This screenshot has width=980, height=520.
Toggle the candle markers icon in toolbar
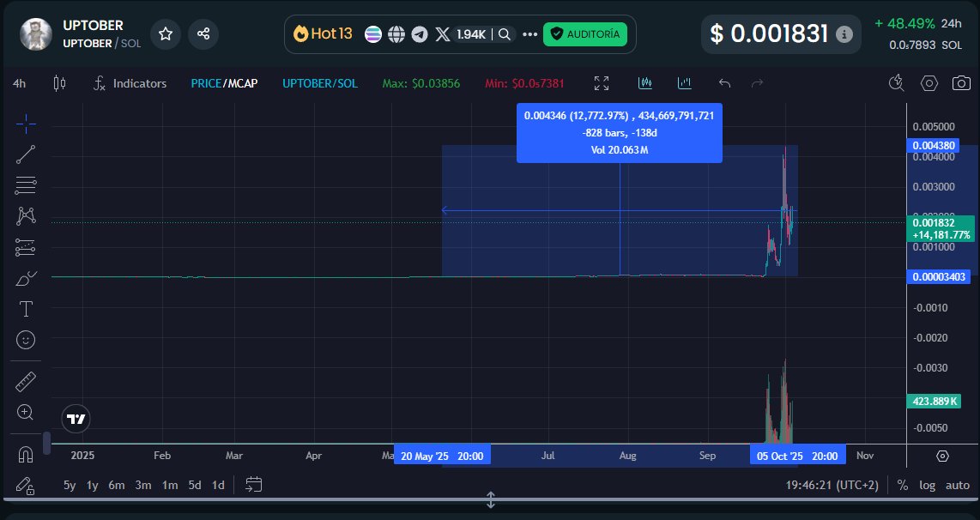(x=645, y=83)
